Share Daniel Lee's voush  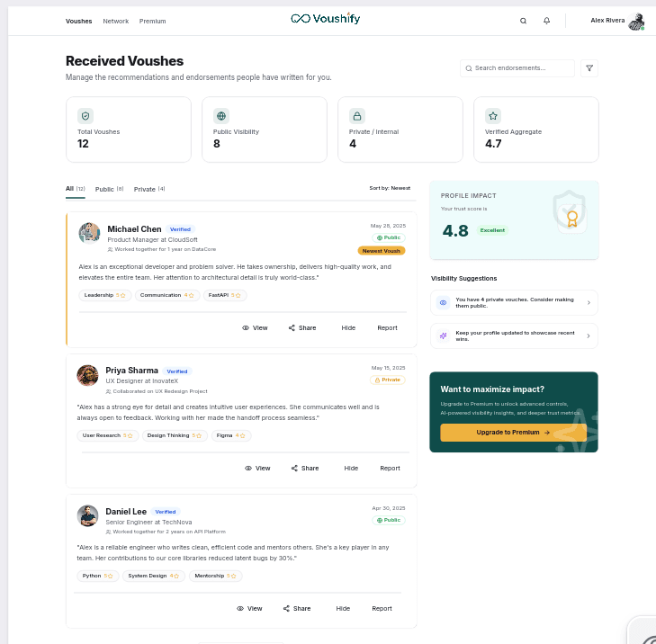coord(297,608)
